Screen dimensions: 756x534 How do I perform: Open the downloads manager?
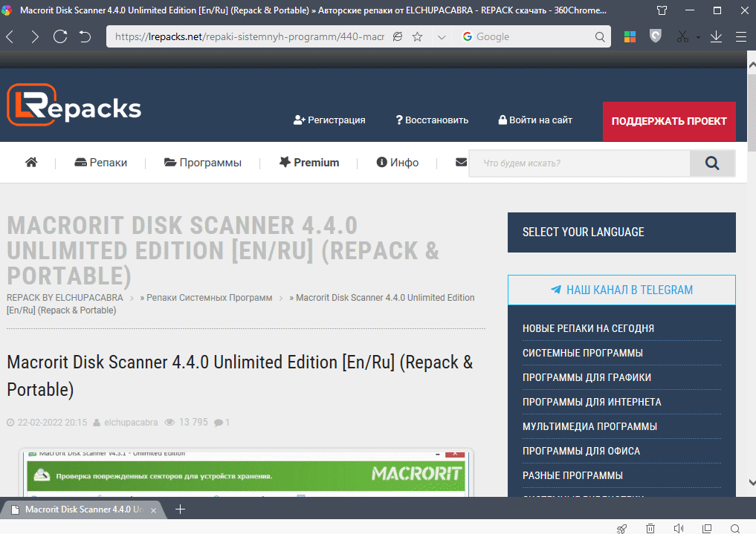tap(716, 36)
